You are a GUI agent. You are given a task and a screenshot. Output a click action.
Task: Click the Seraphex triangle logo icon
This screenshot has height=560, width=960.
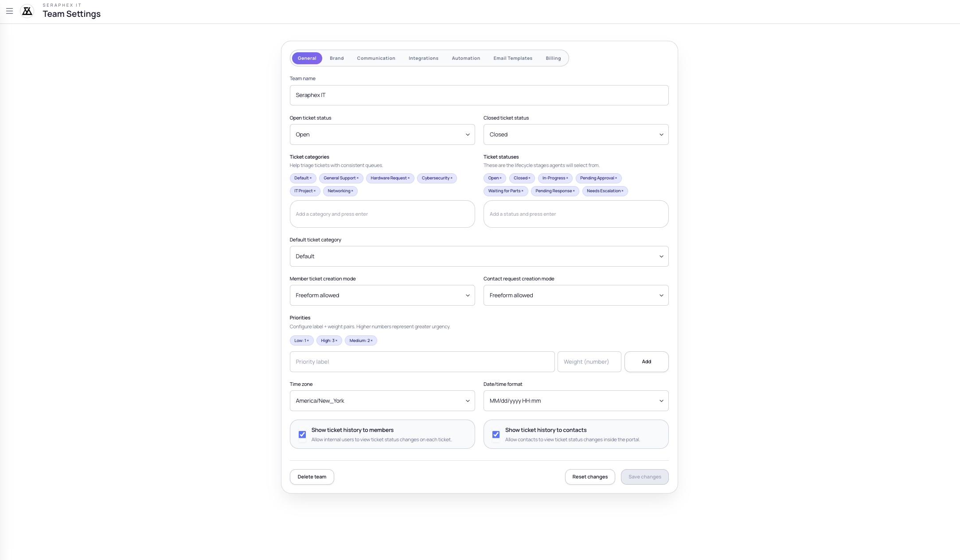tap(27, 11)
